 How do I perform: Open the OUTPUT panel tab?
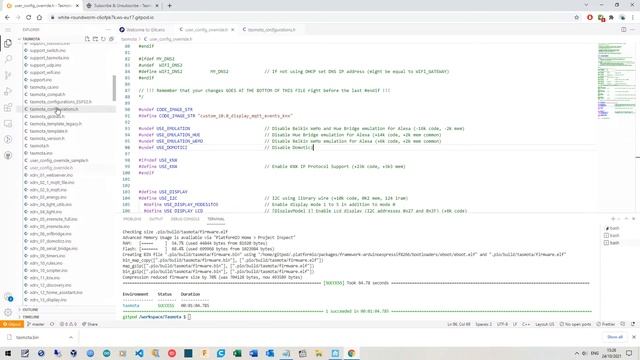pyautogui.click(x=156, y=219)
